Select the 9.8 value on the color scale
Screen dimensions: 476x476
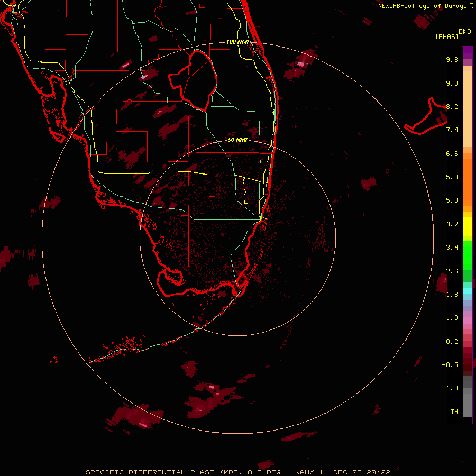point(452,59)
